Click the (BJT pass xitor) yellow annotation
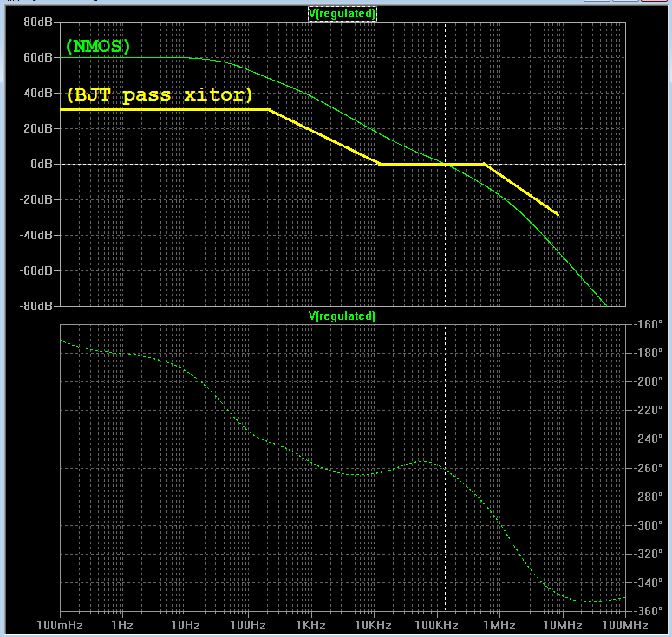 point(160,95)
